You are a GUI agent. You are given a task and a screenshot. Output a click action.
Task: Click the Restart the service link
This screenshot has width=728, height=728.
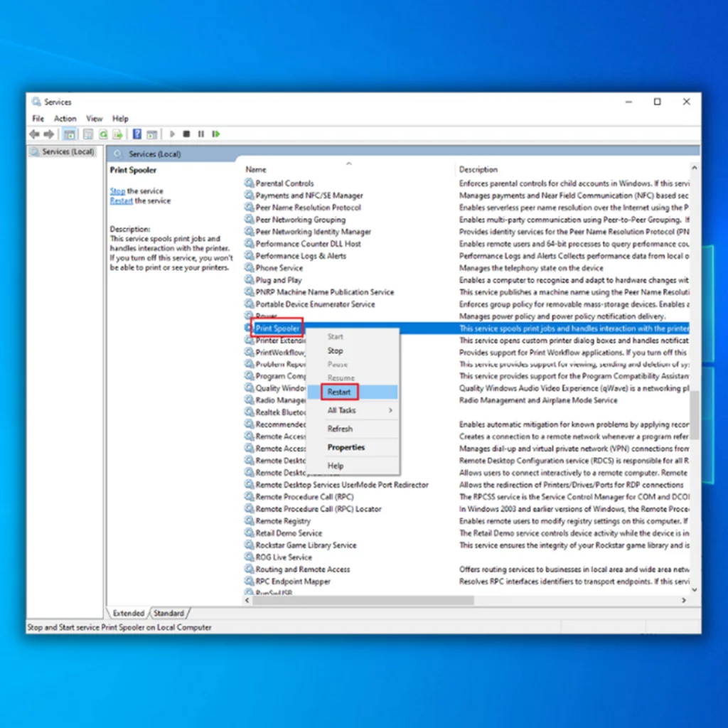121,200
